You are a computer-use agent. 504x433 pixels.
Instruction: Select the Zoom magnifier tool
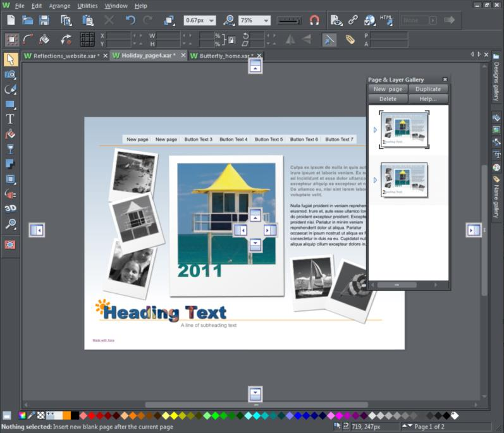coord(10,224)
